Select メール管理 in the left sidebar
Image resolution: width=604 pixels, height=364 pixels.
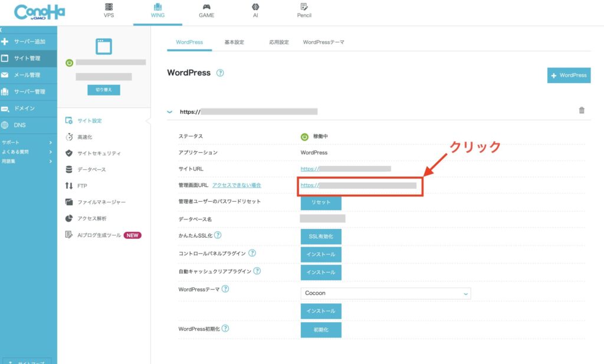[28, 75]
